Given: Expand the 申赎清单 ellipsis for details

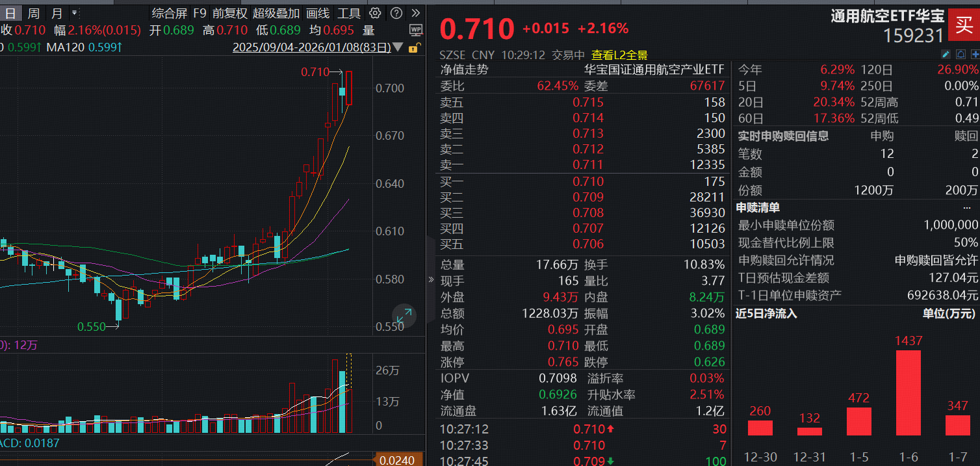Looking at the screenshot, I should (x=968, y=207).
